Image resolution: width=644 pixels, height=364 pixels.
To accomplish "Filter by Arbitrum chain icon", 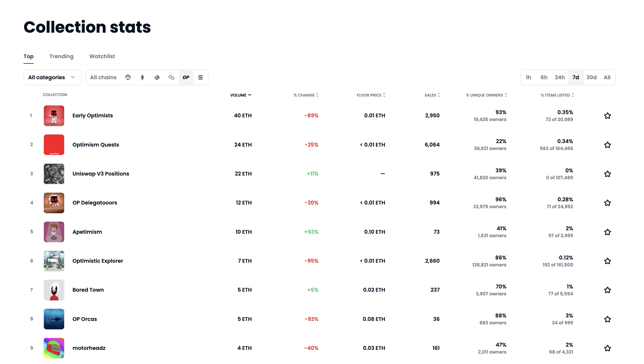I will (x=128, y=78).
